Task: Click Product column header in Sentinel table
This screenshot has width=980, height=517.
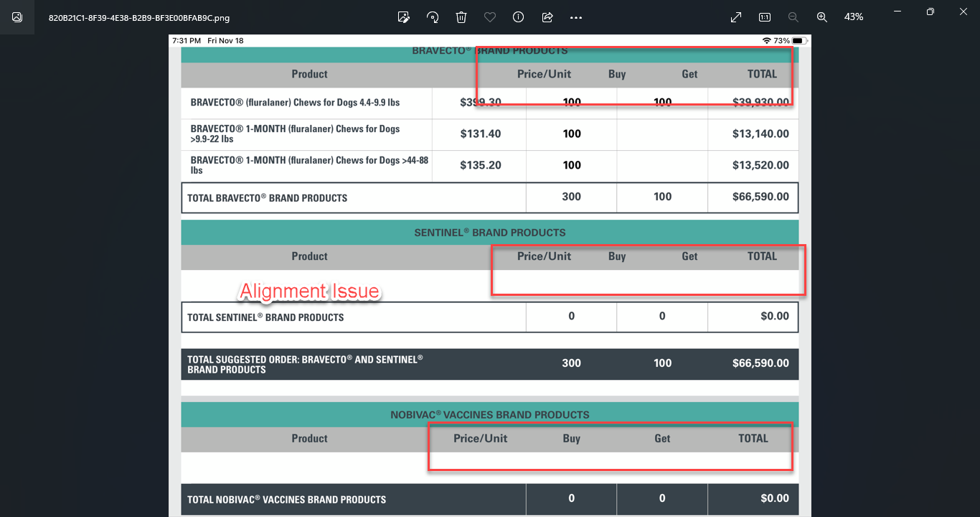Action: tap(309, 256)
